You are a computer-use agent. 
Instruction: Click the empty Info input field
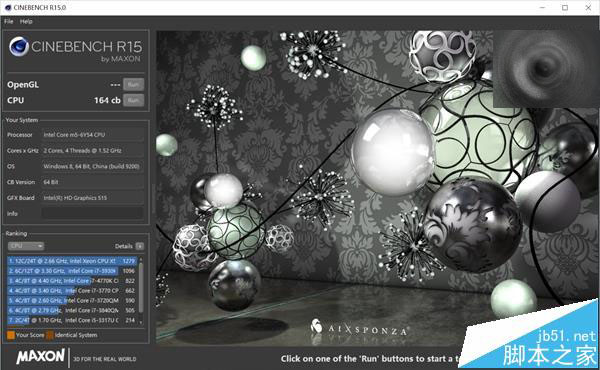coord(93,214)
